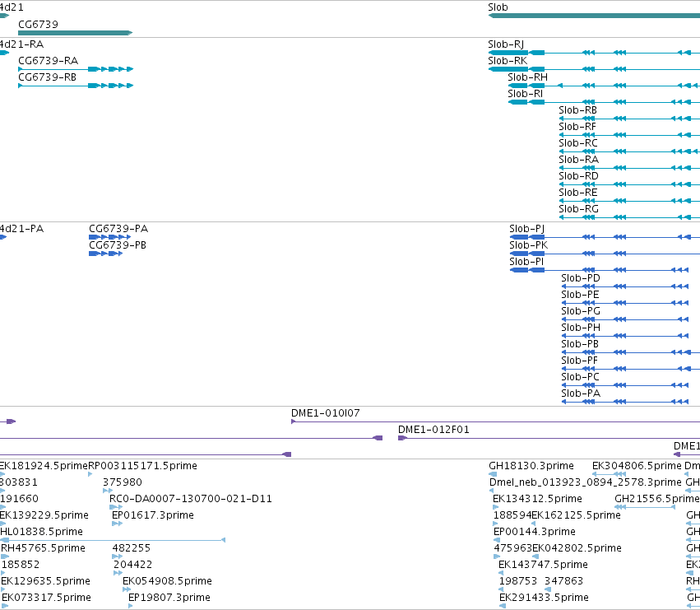
Task: Choose the Slob-PC protein
Action: [x=581, y=377]
